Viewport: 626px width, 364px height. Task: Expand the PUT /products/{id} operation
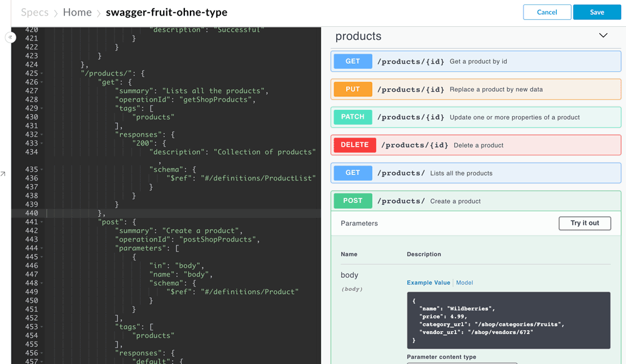point(476,89)
